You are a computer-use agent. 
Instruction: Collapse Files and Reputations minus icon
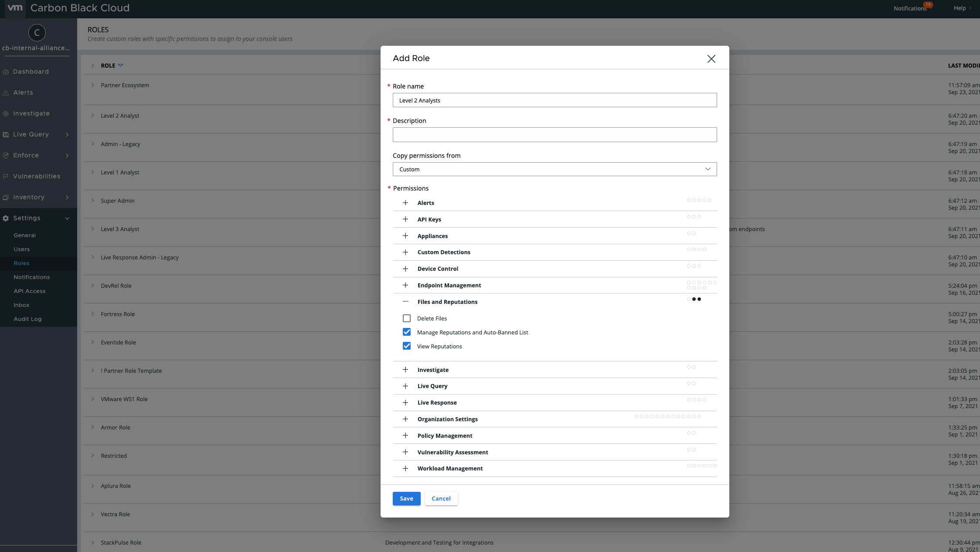coord(405,302)
